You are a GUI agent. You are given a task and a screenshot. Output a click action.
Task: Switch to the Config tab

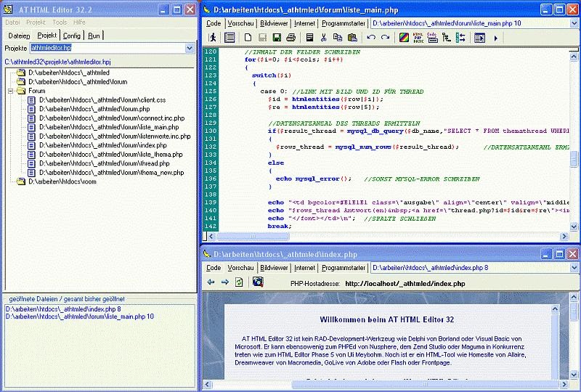71,35
